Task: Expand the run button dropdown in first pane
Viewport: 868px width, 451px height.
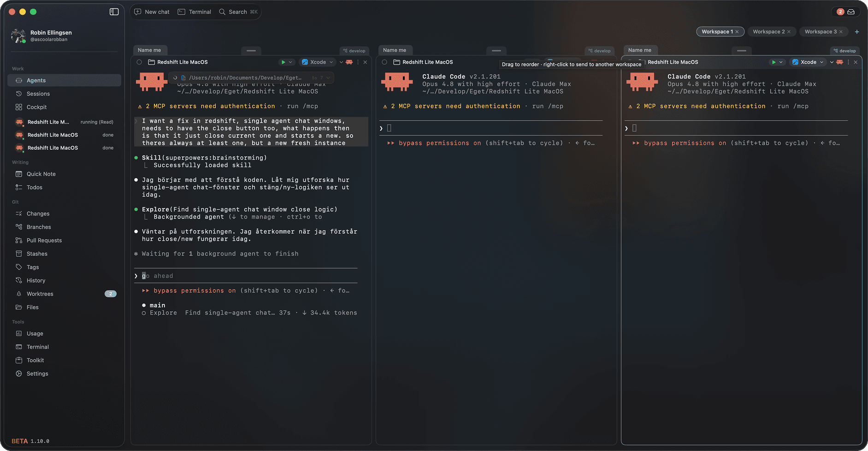Action: coord(290,62)
